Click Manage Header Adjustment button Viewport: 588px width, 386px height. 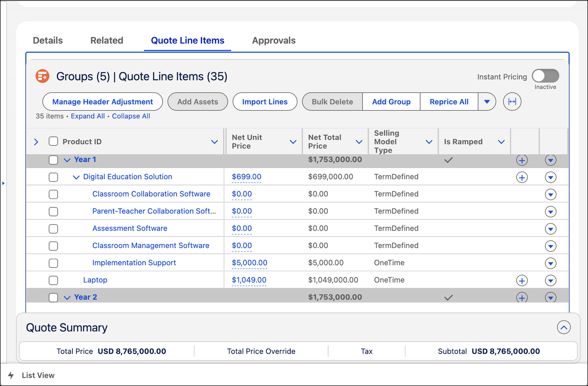(102, 102)
